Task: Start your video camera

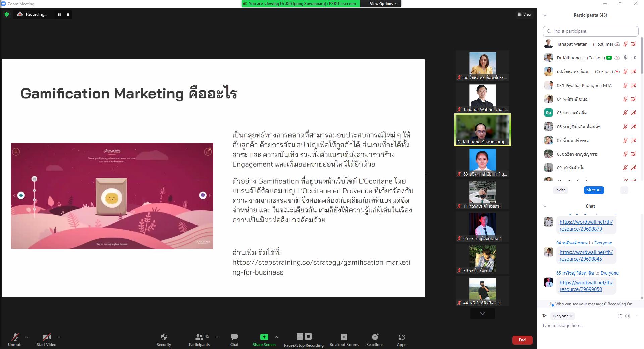Action: (46, 340)
